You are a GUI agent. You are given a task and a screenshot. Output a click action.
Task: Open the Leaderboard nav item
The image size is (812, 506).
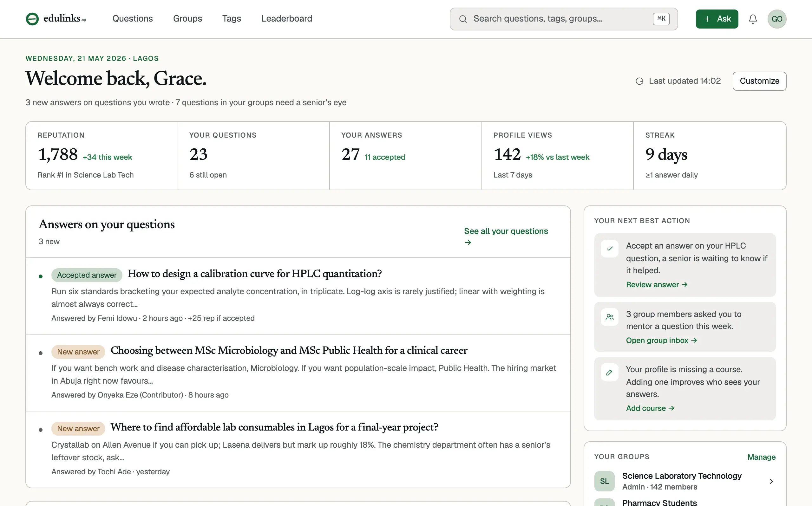pos(287,19)
